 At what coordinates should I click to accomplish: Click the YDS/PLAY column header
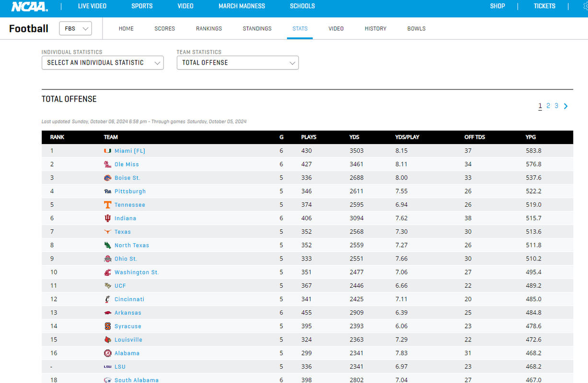[407, 137]
